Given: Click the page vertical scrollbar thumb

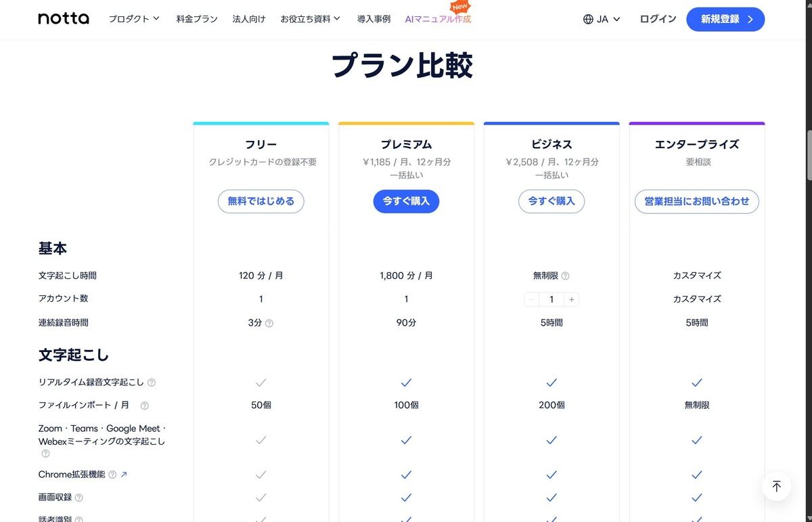Looking at the screenshot, I should pos(809,154).
